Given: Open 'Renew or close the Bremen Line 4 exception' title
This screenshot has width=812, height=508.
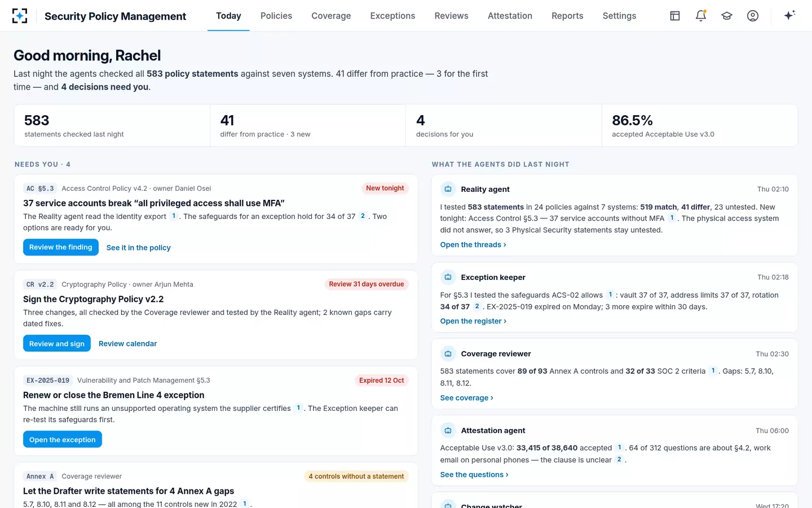Looking at the screenshot, I should point(114,395).
